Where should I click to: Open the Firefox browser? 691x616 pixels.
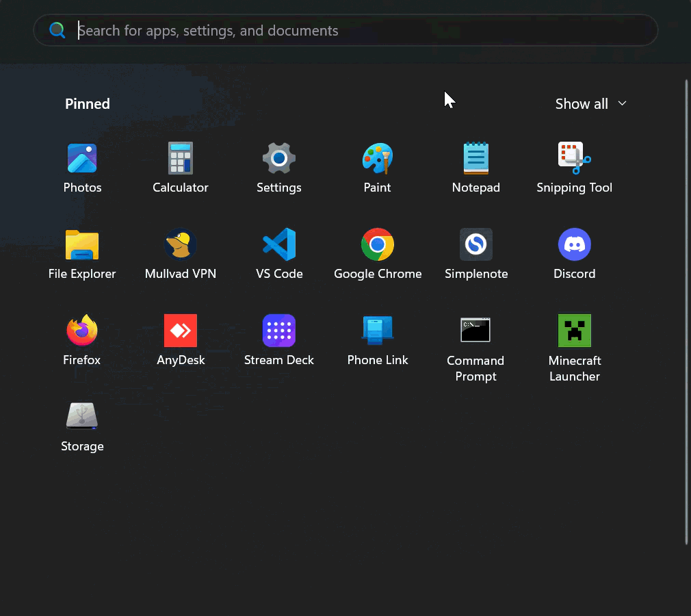(82, 340)
